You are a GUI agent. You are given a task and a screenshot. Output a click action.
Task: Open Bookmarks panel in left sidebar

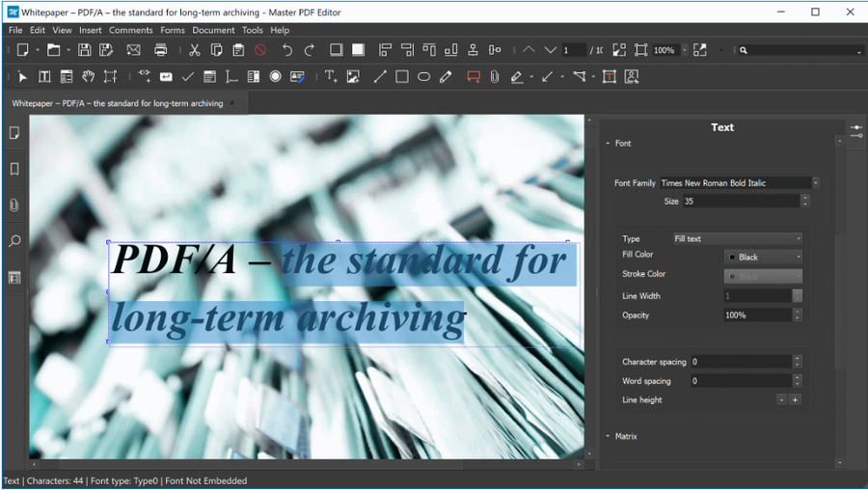point(14,169)
